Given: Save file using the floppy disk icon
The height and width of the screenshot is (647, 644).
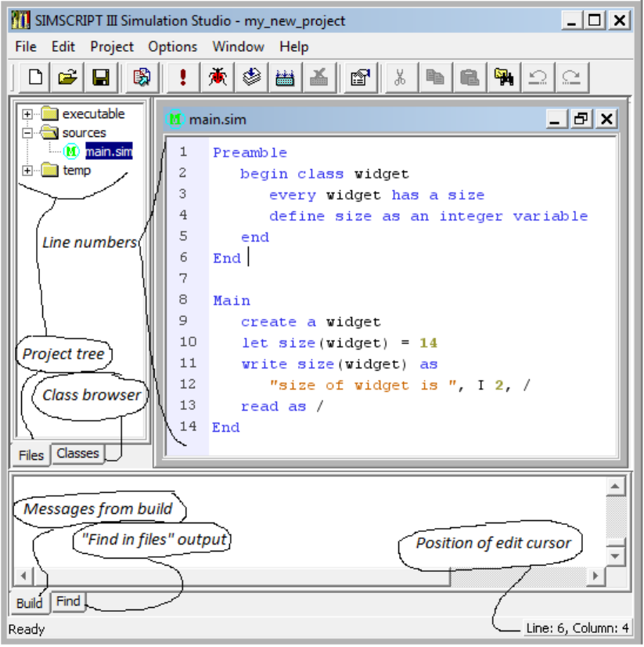Looking at the screenshot, I should pos(101,77).
